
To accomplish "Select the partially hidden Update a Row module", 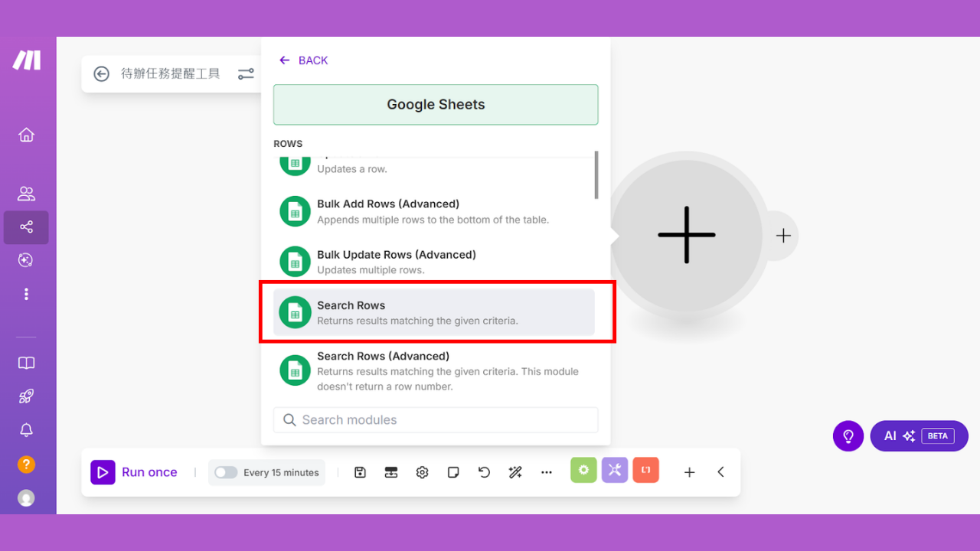I will pyautogui.click(x=434, y=165).
